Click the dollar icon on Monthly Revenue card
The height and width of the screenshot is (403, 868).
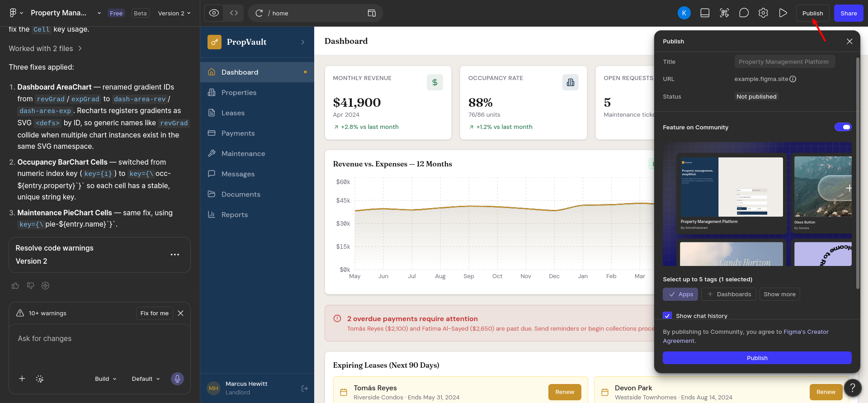pos(434,82)
